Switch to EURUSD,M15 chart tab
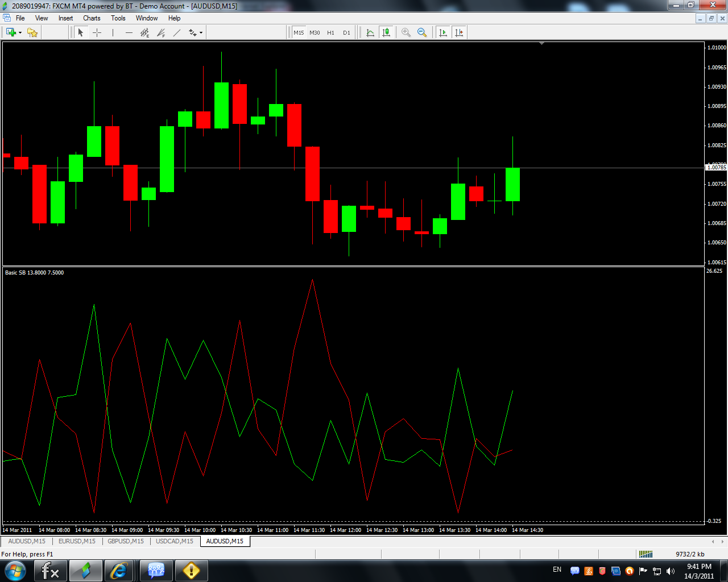This screenshot has width=728, height=582. [x=77, y=541]
